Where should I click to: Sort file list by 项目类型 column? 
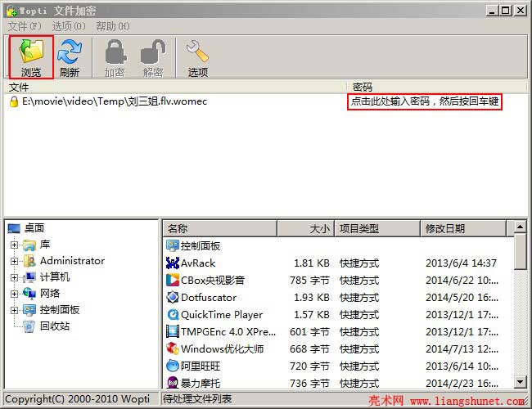point(377,228)
